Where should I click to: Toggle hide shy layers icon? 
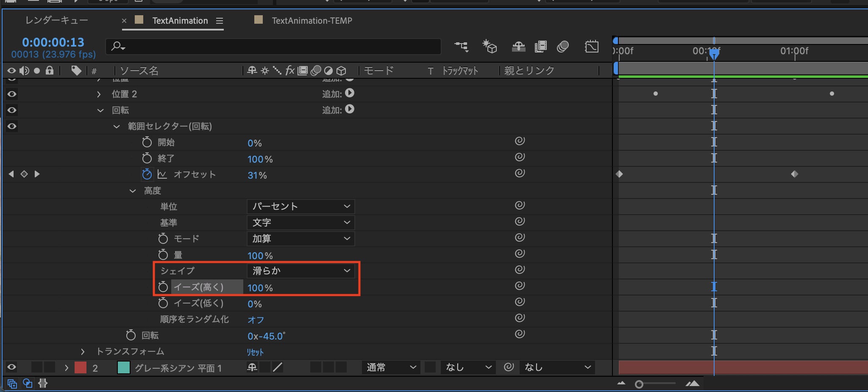click(x=518, y=47)
